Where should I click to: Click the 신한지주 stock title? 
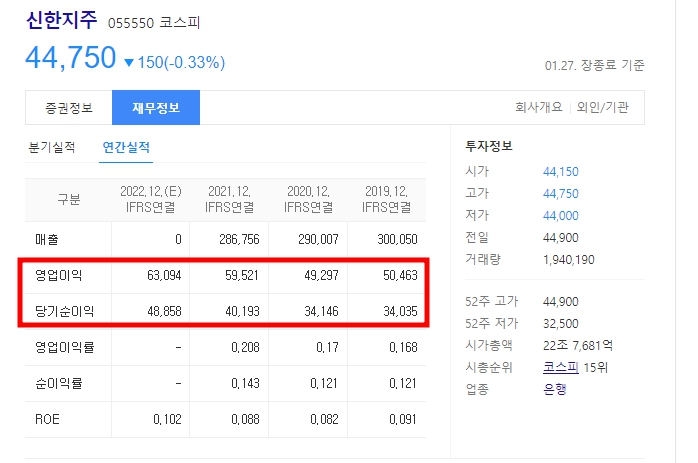coord(61,20)
